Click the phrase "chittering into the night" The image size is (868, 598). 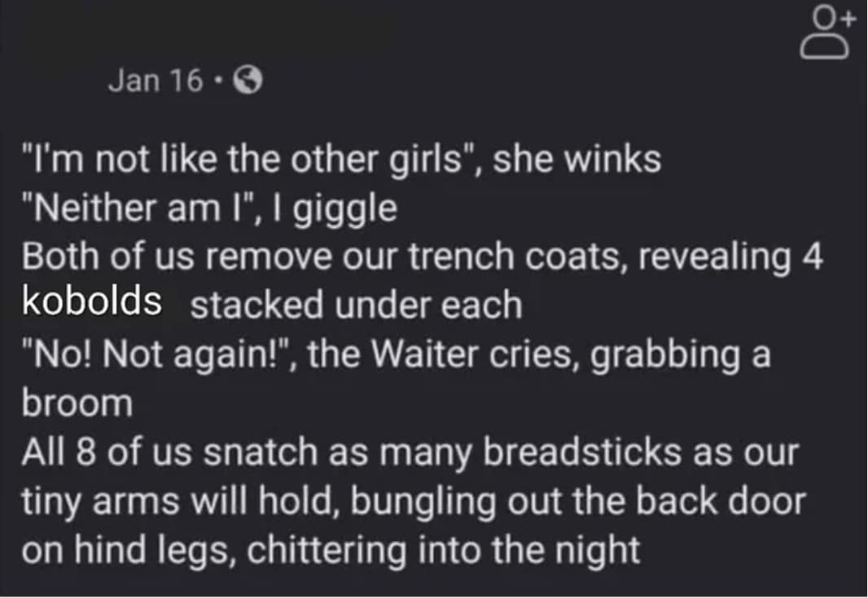[443, 551]
